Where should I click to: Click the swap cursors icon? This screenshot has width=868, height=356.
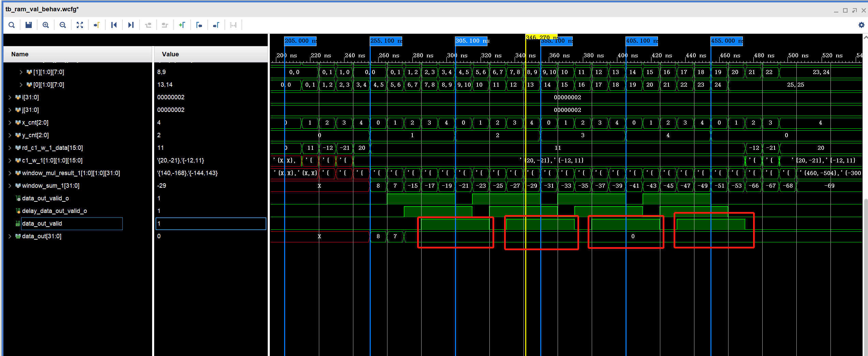pyautogui.click(x=233, y=25)
